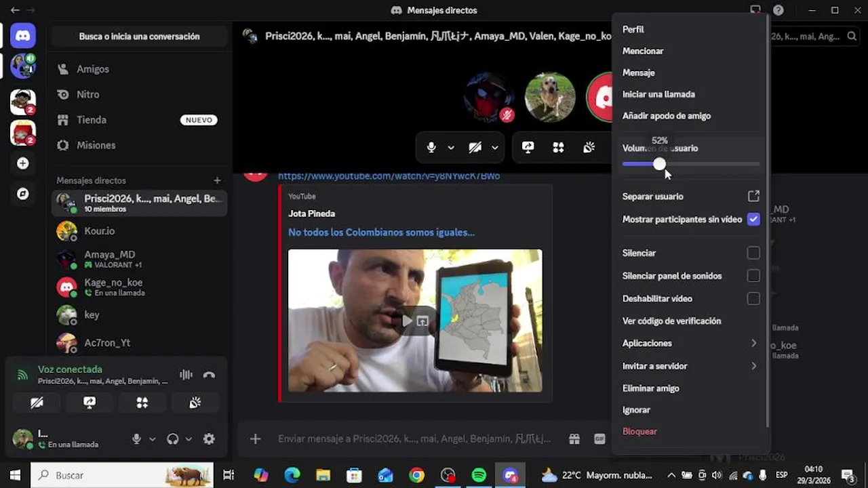Open 'No todos los Colombianos somos iguales' title

(381, 232)
